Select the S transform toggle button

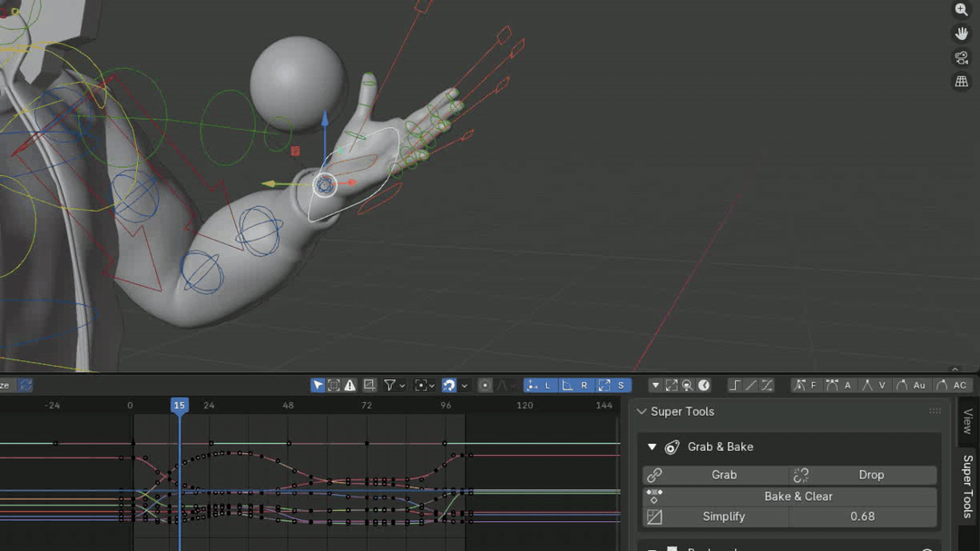click(612, 385)
